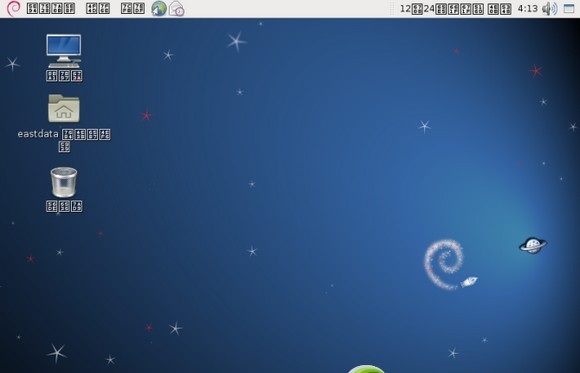Click the green partially hidden icon at bottom edge

366,369
